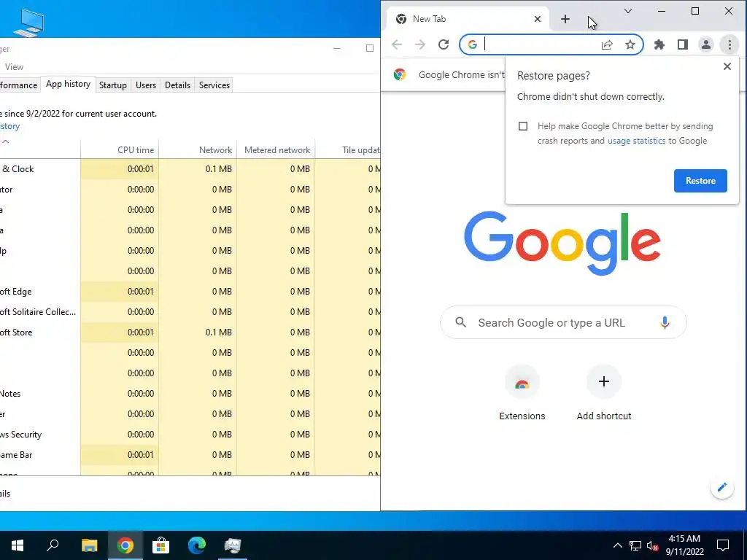
Task: Click the Chrome taskbar icon
Action: (x=125, y=545)
